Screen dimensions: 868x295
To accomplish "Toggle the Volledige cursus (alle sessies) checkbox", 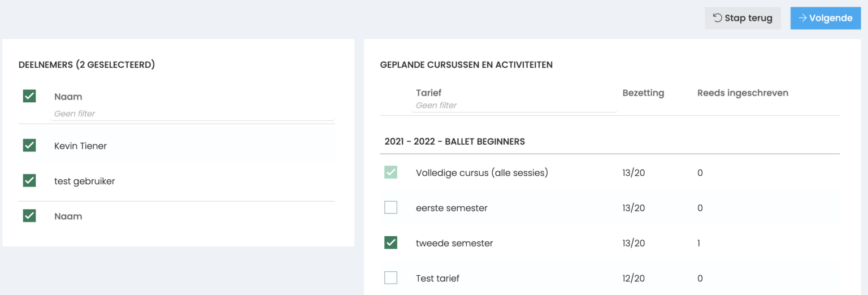I will [x=390, y=172].
